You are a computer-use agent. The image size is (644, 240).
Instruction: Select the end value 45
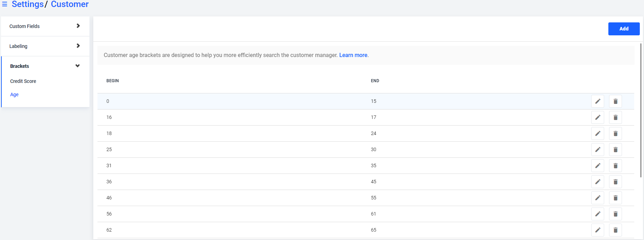pyautogui.click(x=374, y=182)
